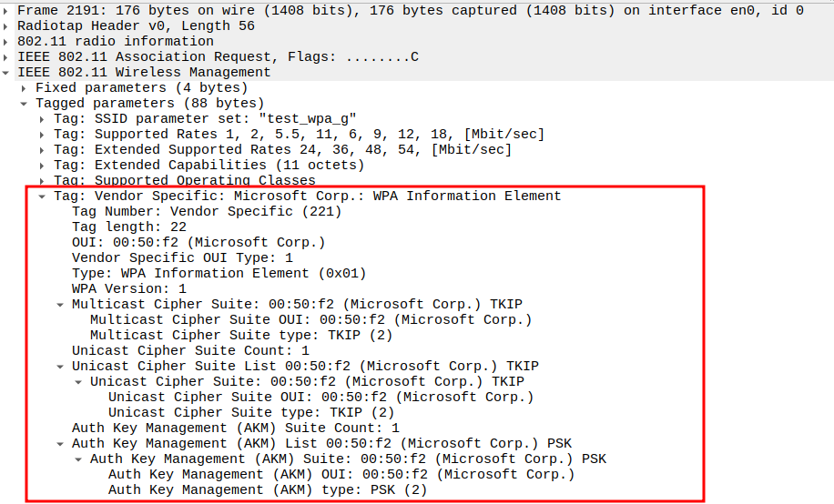Select Unicast Cipher Suite Count field
834x504 pixels.
click(190, 350)
